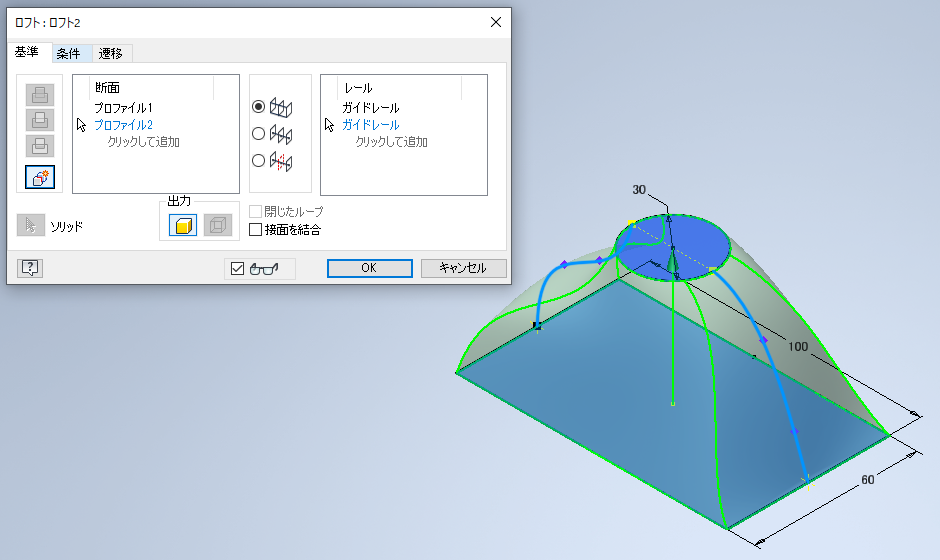Click the 100 dimension value in model
This screenshot has height=560, width=940.
798,347
